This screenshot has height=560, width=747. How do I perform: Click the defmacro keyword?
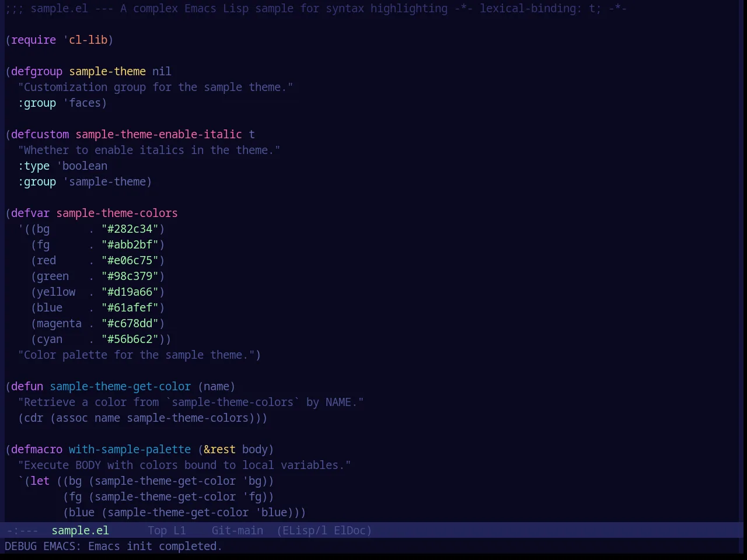click(x=36, y=449)
